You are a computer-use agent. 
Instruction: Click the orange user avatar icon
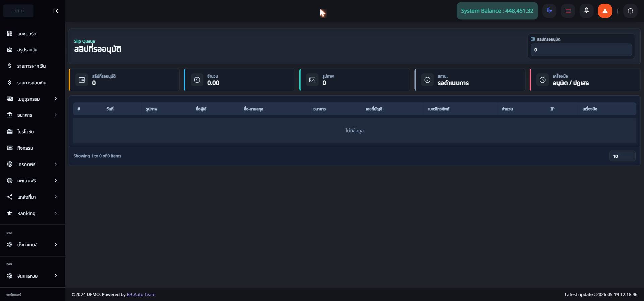pos(605,11)
